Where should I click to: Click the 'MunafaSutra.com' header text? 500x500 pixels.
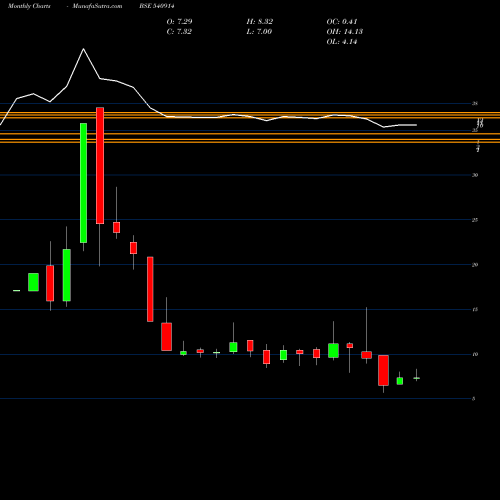(97, 6)
